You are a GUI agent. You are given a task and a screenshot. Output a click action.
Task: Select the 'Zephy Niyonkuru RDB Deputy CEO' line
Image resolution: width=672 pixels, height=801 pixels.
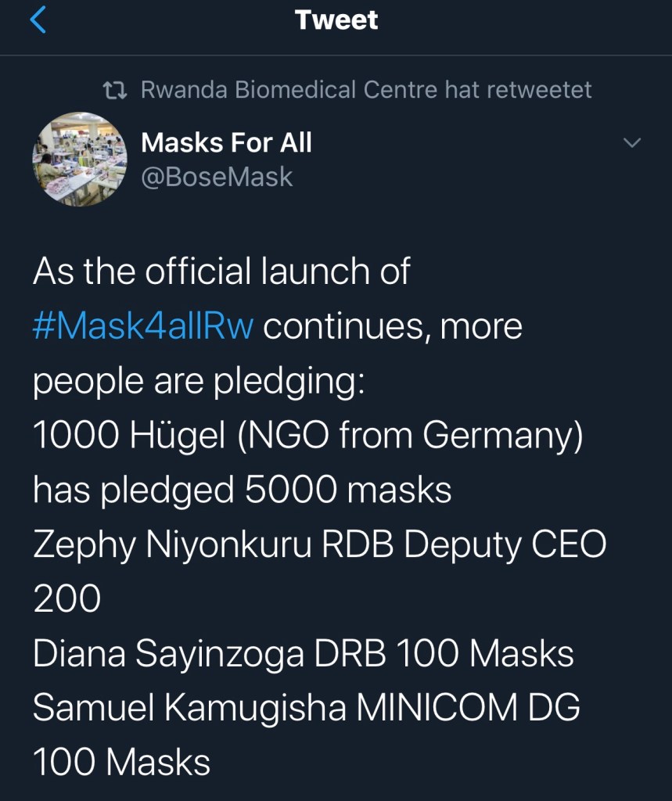pyautogui.click(x=319, y=545)
